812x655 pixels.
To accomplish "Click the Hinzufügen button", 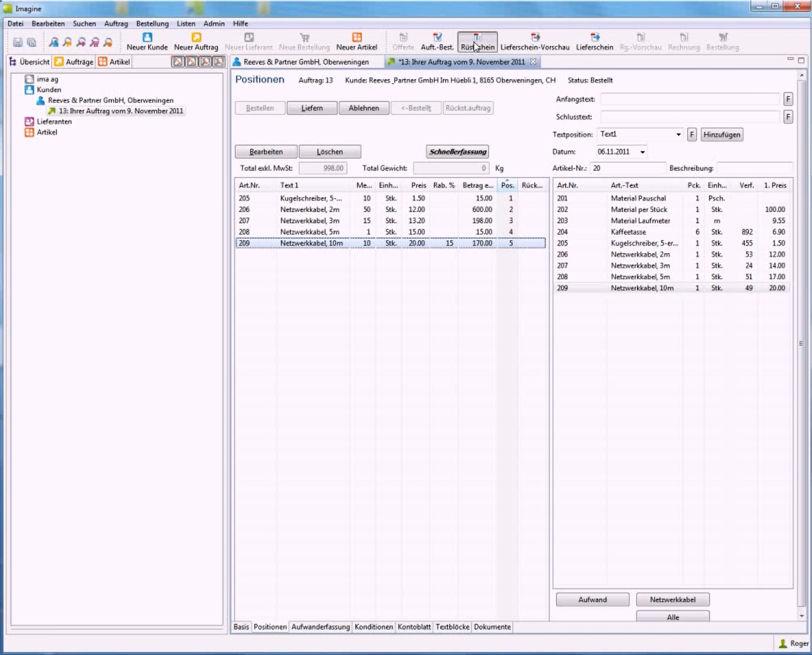I will click(721, 134).
